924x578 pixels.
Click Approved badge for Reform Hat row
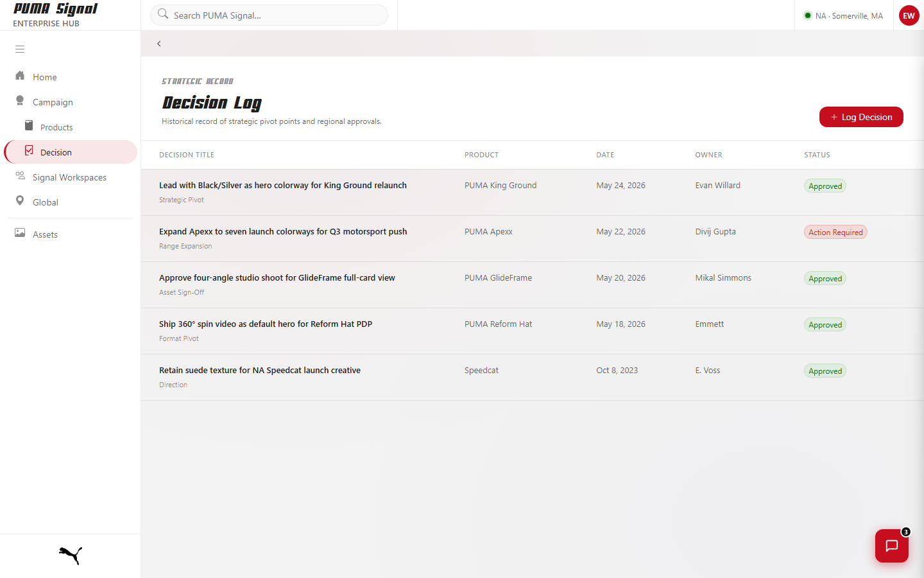825,324
